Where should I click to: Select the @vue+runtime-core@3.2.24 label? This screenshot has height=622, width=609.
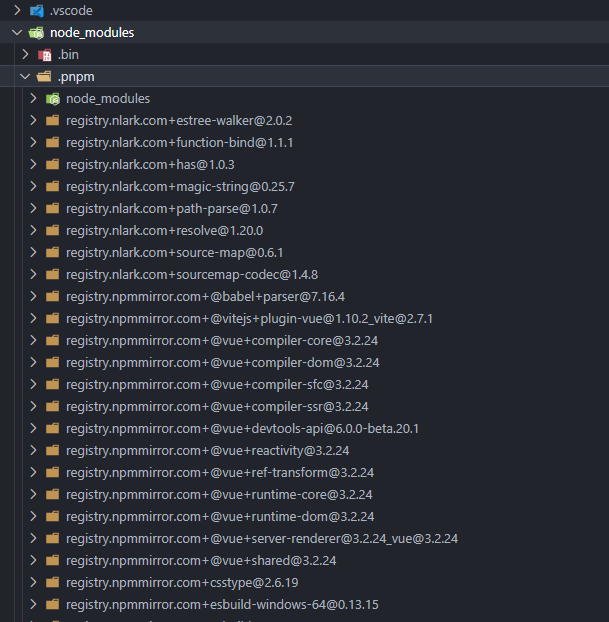(x=219, y=495)
